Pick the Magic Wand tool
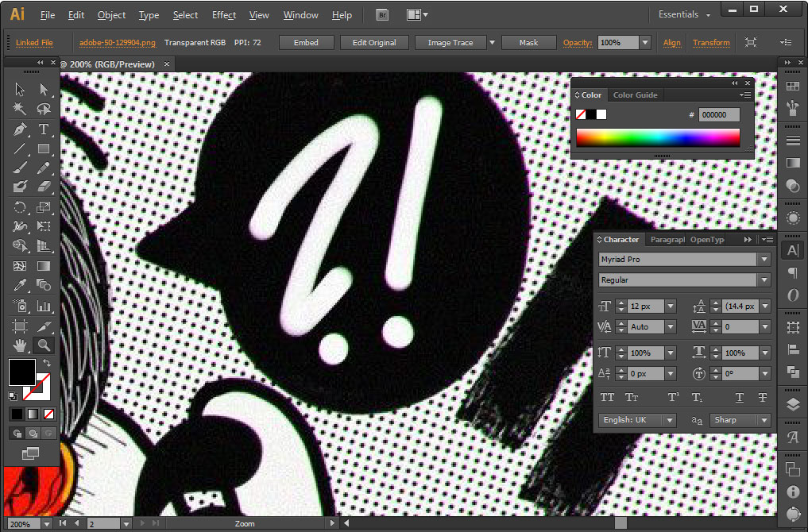 (20, 110)
